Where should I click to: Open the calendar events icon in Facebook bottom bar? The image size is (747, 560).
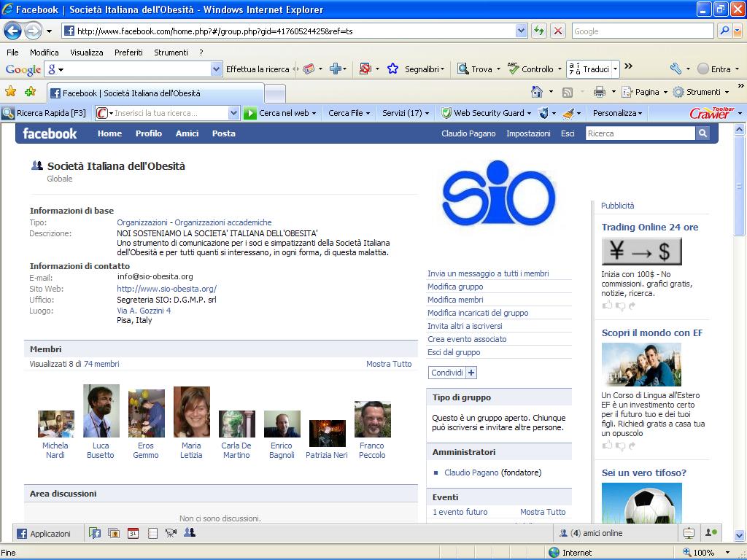(133, 533)
